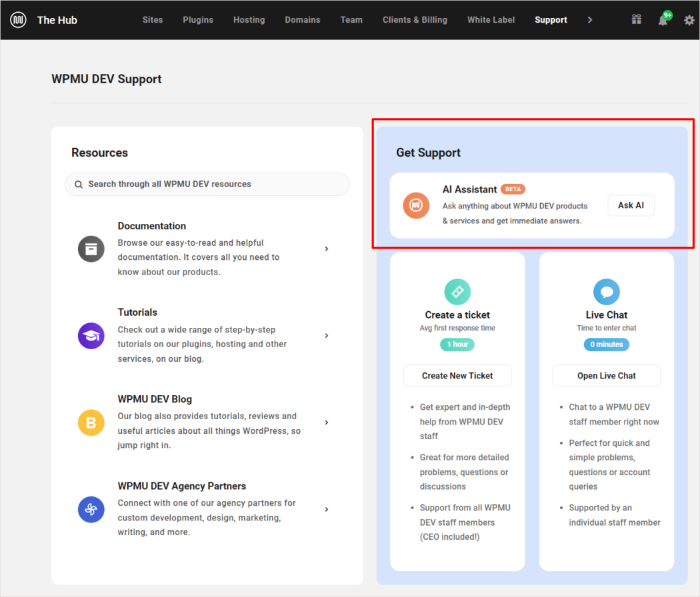
Task: Click the WPMU DEV resources search field
Action: [x=207, y=184]
